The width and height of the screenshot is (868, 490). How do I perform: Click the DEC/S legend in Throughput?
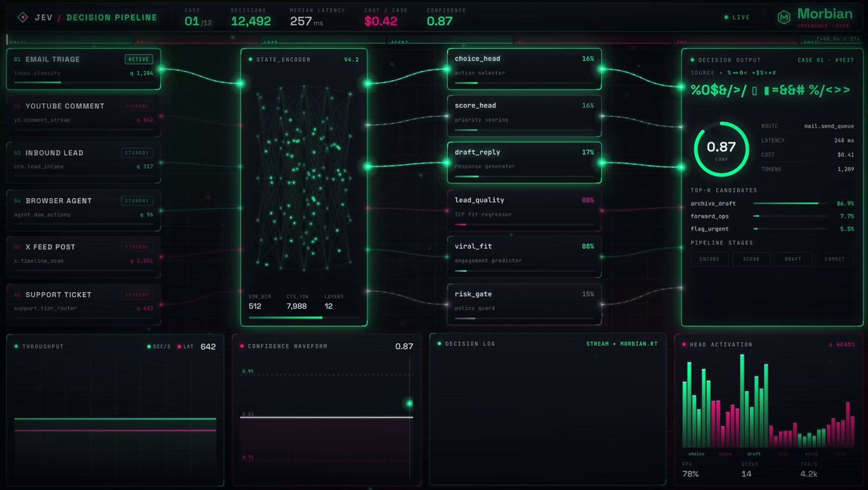(x=158, y=347)
